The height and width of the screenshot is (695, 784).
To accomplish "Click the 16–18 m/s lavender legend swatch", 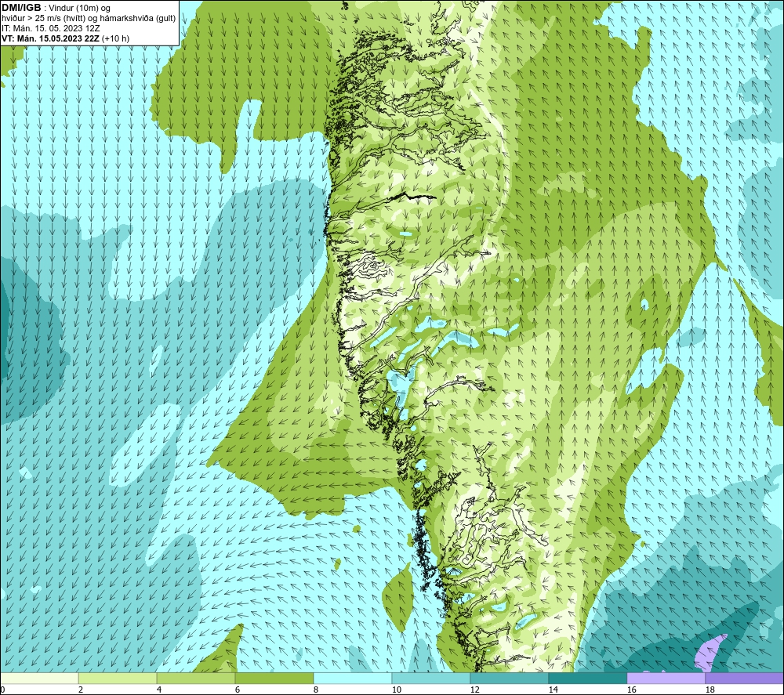I will coord(666,678).
